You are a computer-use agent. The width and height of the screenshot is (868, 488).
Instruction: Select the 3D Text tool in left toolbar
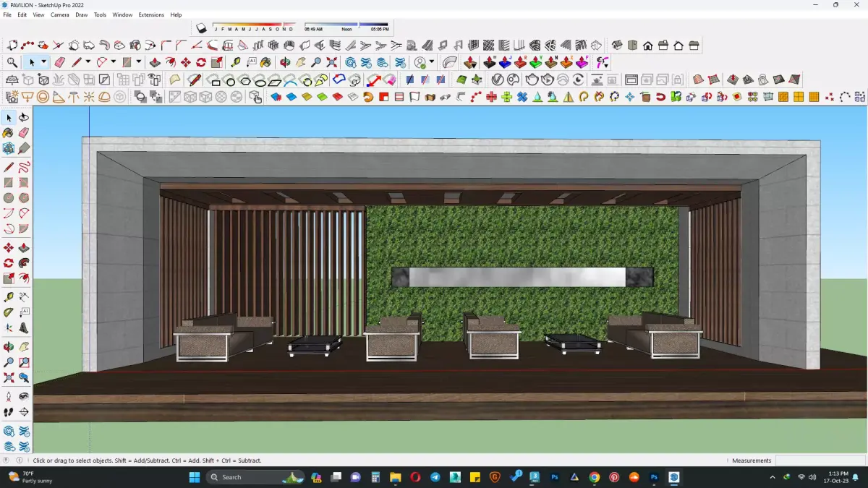[24, 328]
